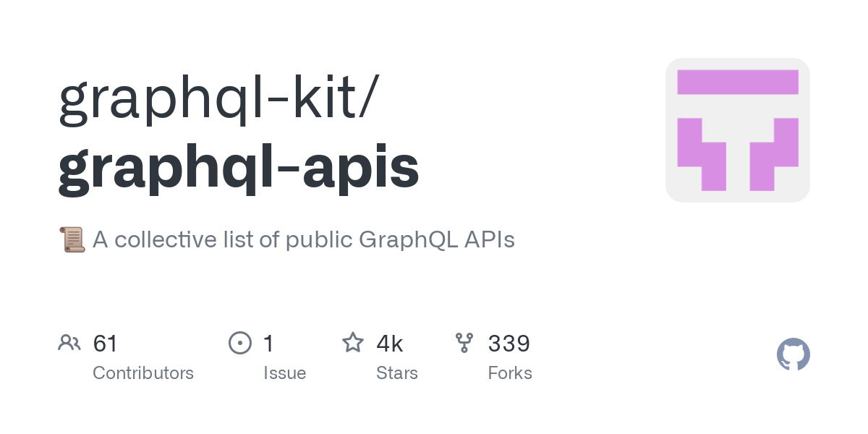Click the avatar's left pink block shape
This screenshot has width=868, height=434.
[700, 154]
